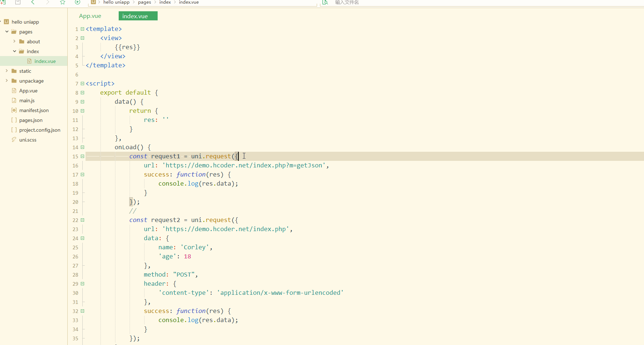The width and height of the screenshot is (644, 345).
Task: Expand the about folder chevron
Action: pos(15,41)
